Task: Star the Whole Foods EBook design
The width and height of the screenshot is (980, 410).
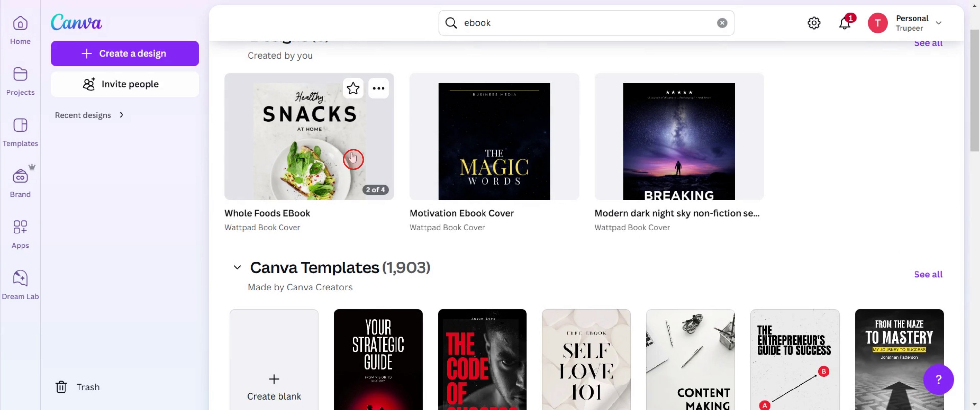Action: (353, 88)
